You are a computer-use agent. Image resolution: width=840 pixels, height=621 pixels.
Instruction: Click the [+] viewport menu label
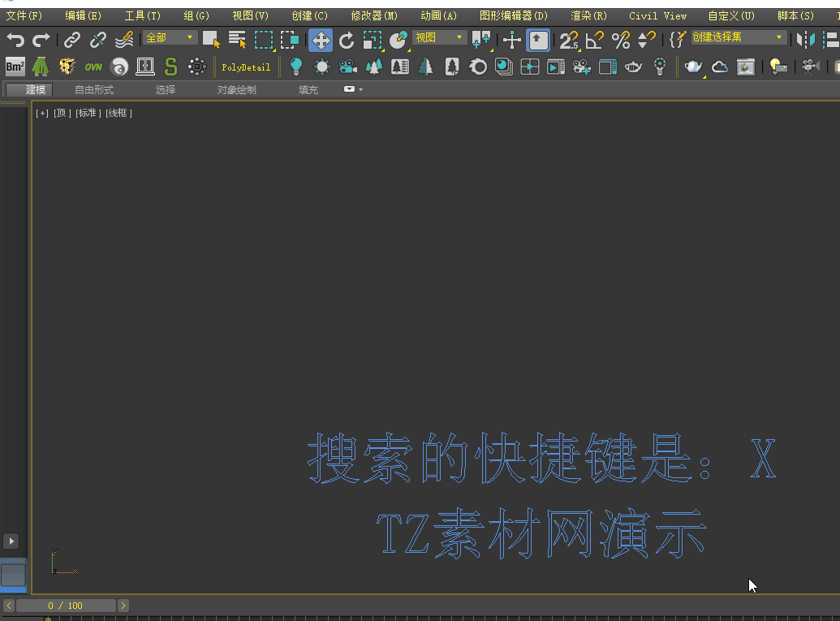click(41, 113)
